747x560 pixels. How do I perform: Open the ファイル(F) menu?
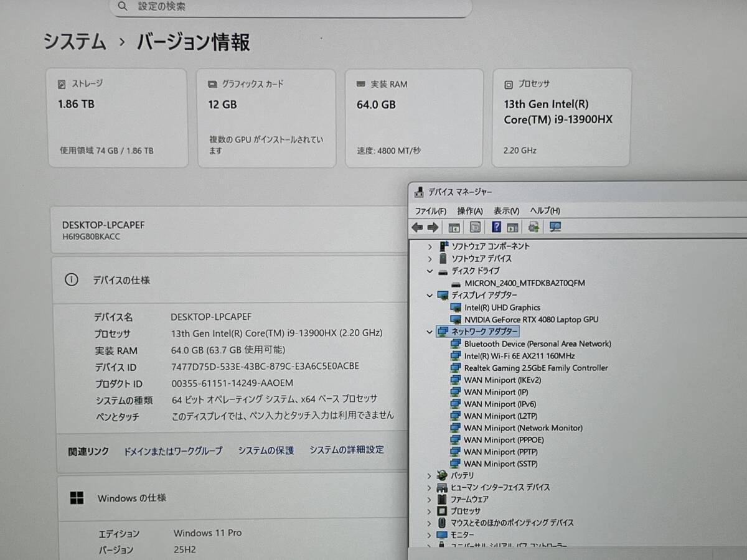point(431,211)
